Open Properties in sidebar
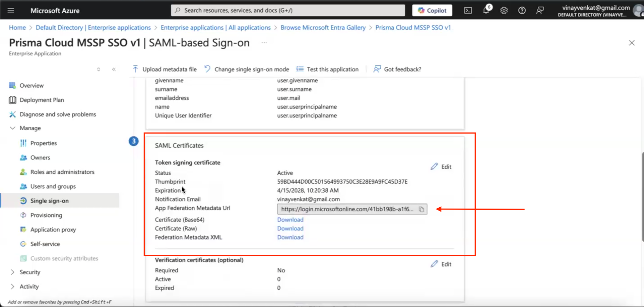The image size is (644, 307). click(43, 143)
